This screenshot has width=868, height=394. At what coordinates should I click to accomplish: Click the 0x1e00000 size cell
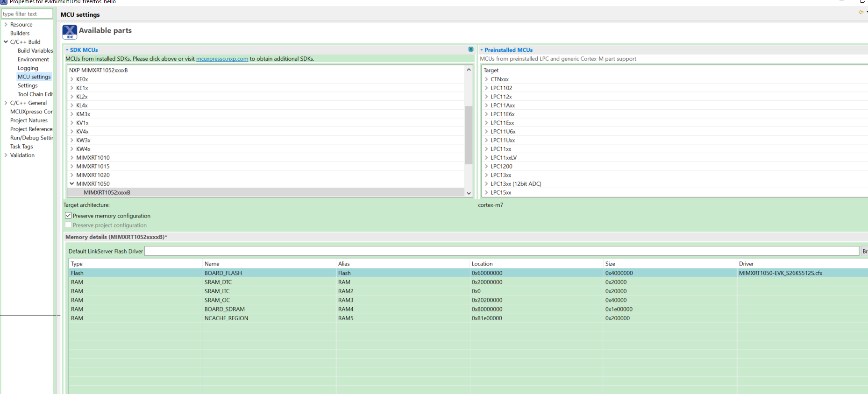click(619, 309)
